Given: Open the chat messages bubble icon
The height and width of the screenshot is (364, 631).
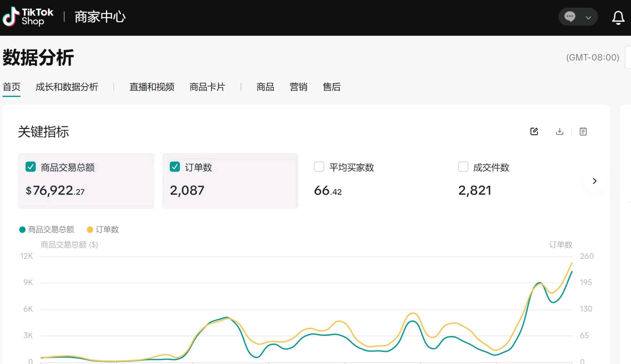Looking at the screenshot, I should click(569, 17).
